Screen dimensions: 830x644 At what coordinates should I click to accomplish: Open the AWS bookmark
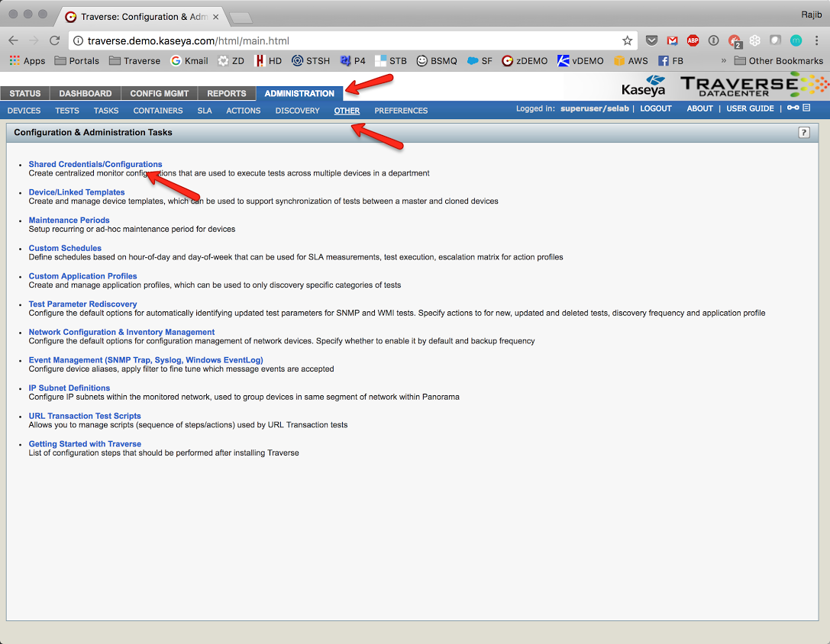[631, 61]
